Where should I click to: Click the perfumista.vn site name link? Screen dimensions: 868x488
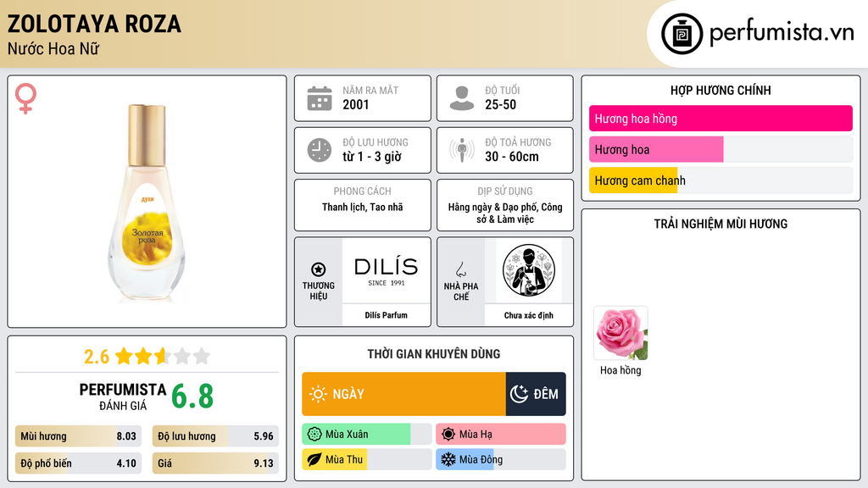tap(782, 33)
